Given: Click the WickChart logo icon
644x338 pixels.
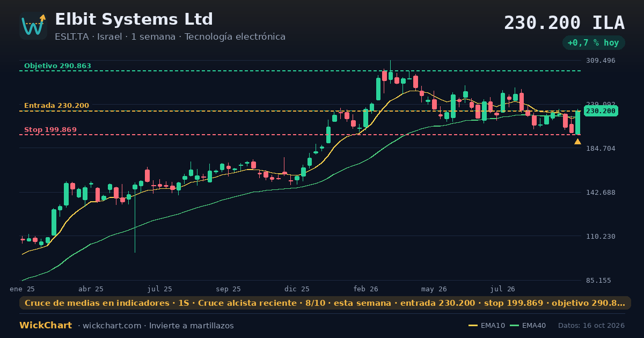Looking at the screenshot, I should click(x=33, y=26).
